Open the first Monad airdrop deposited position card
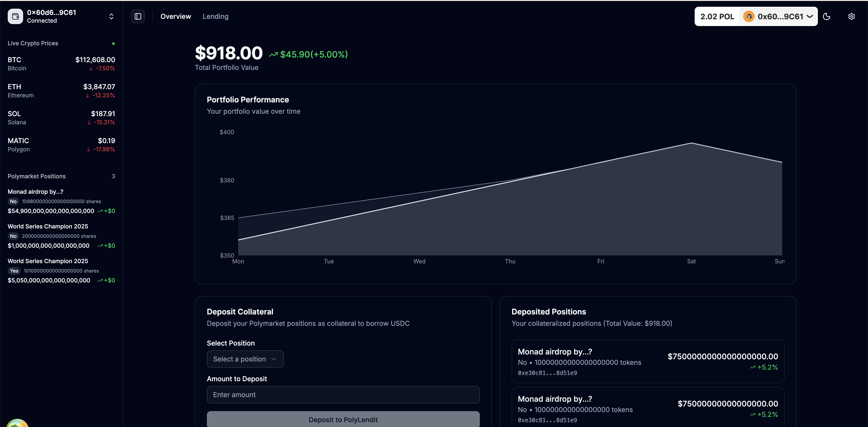The width and height of the screenshot is (868, 427). (648, 361)
